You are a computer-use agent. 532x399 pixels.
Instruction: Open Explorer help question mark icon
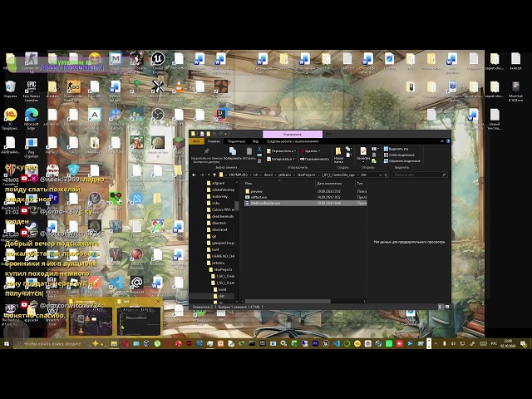[x=448, y=141]
